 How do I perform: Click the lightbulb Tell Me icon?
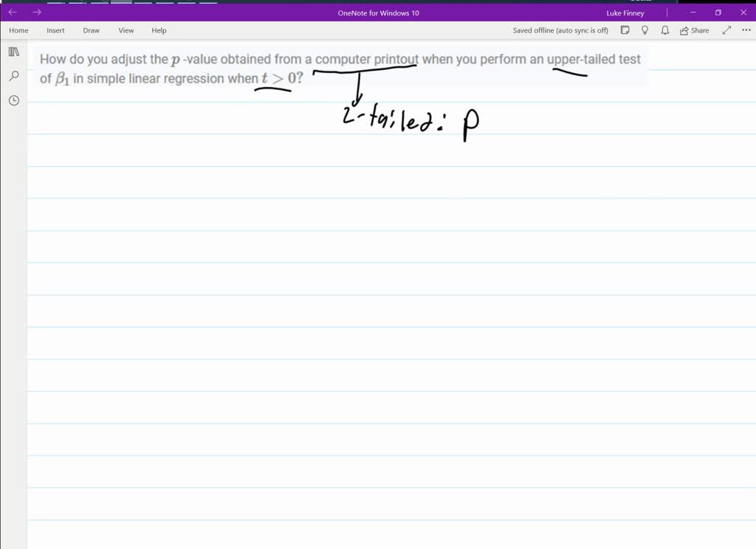(x=644, y=30)
